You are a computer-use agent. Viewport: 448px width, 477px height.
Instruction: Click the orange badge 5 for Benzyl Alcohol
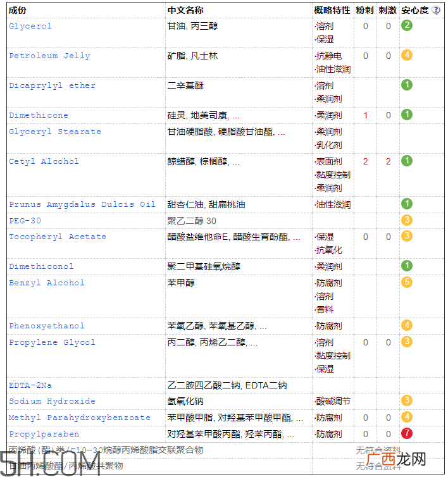click(407, 282)
